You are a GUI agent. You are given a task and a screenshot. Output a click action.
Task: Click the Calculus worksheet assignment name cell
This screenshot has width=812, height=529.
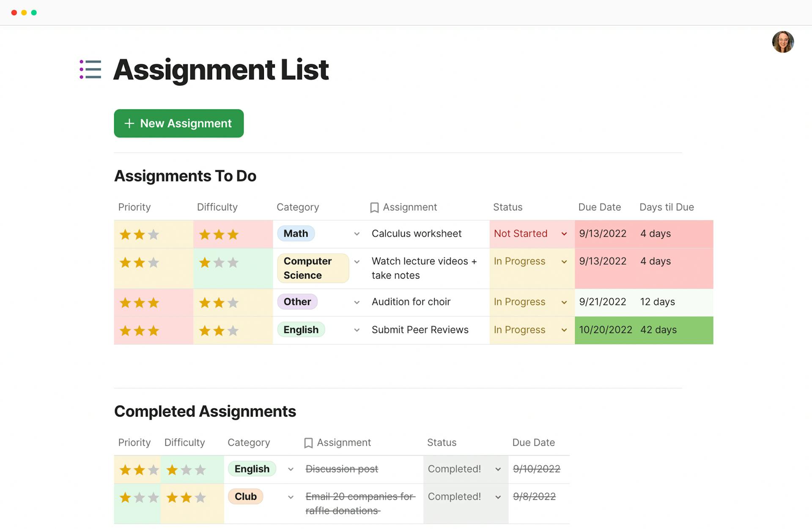[x=417, y=234]
